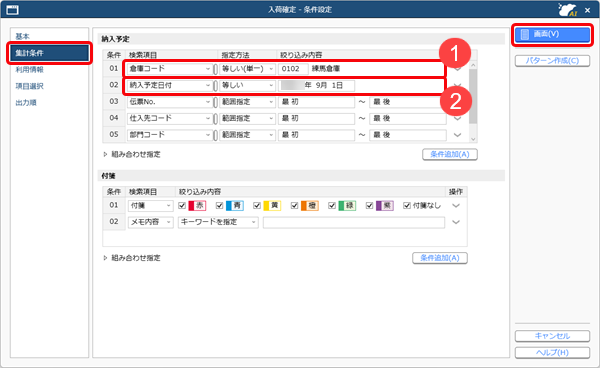Uncheck the 付箋なし checkbox
The height and width of the screenshot is (368, 600).
tap(407, 206)
